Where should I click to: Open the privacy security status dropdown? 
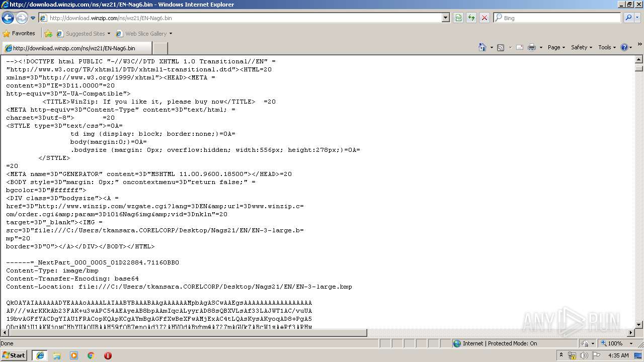[x=587, y=343]
